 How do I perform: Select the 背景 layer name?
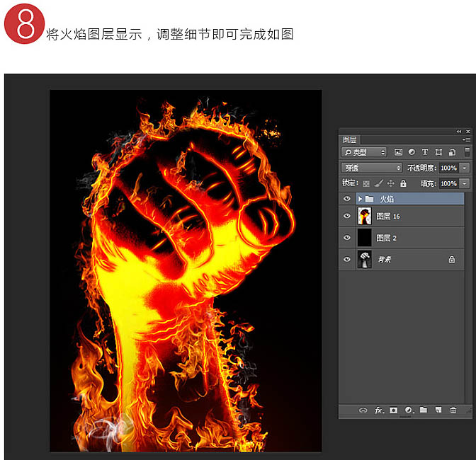coord(385,260)
